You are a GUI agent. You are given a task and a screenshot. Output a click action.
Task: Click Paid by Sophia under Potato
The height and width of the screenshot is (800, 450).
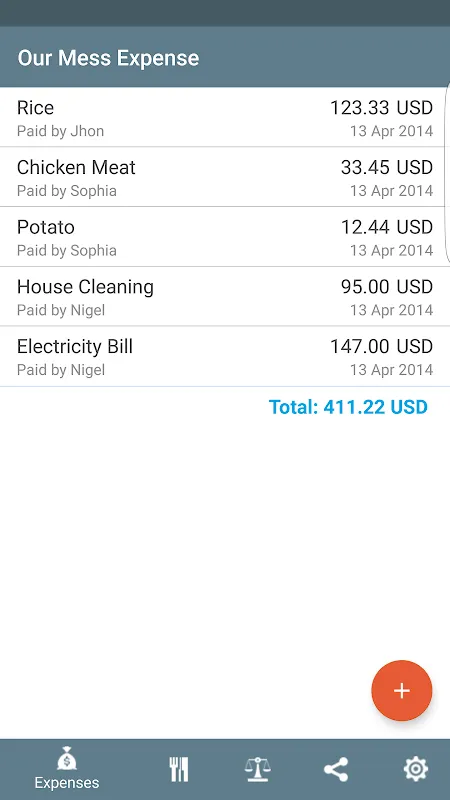(67, 251)
